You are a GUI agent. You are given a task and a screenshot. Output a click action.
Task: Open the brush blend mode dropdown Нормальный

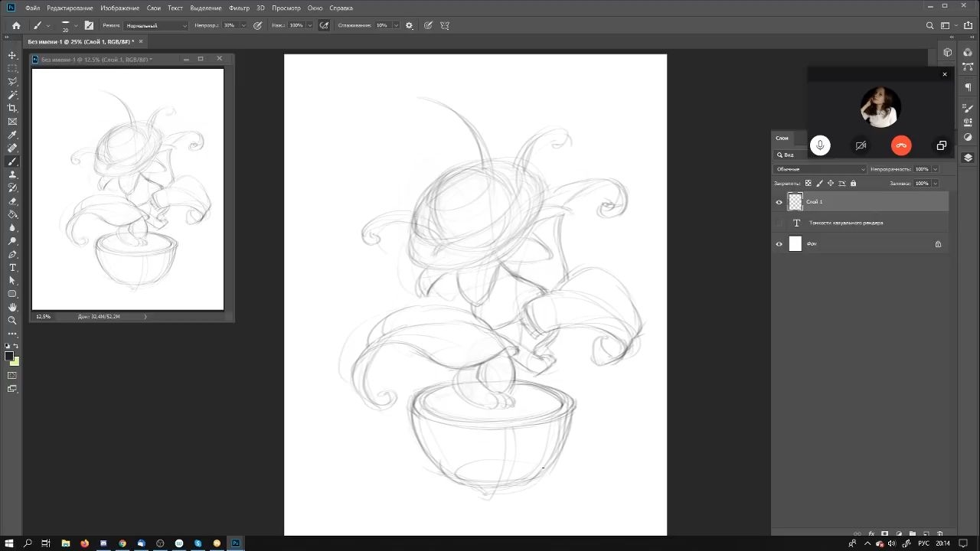pos(156,25)
